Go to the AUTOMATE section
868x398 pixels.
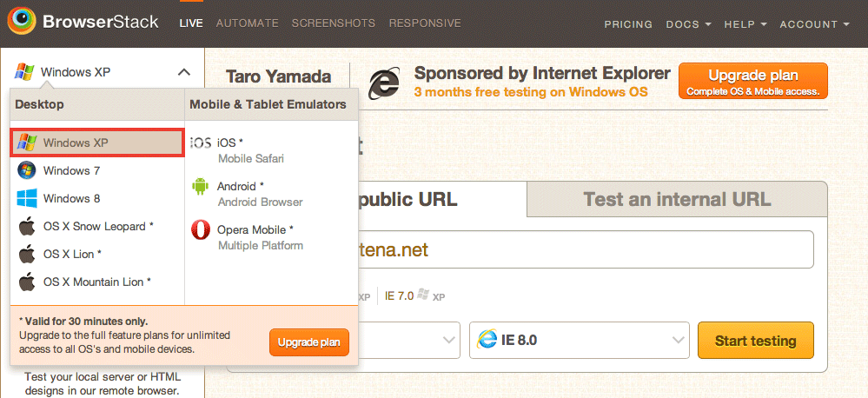[x=248, y=23]
